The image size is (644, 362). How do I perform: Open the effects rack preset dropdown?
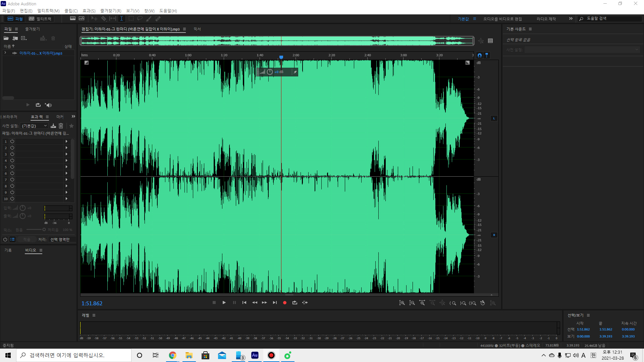pos(35,126)
